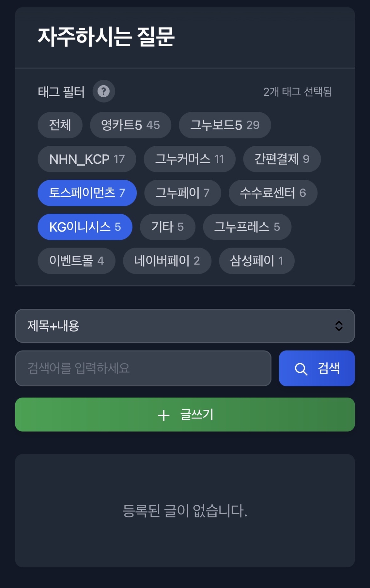Focus the 검색어를 입력하세요 search field
Viewport: 370px width, 588px height.
pyautogui.click(x=143, y=368)
